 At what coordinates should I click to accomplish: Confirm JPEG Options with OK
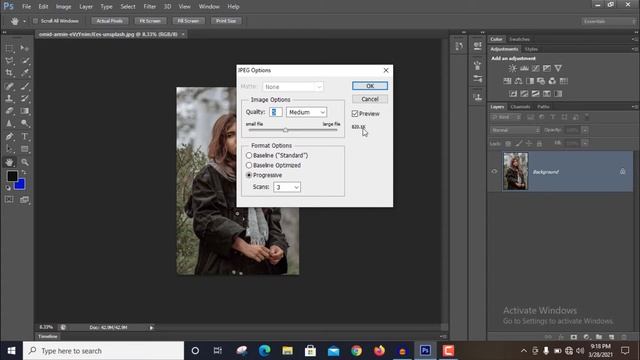[x=370, y=86]
